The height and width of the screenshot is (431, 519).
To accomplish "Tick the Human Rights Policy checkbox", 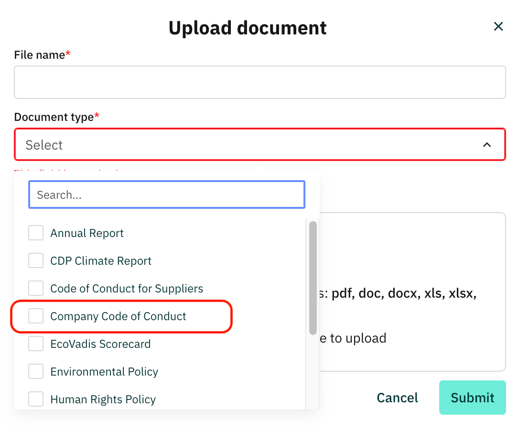I will tap(36, 399).
